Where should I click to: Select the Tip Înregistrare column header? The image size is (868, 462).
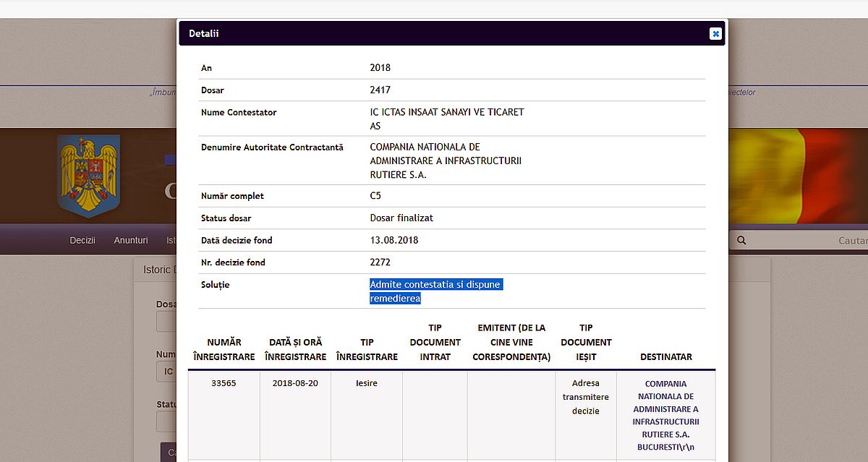367,349
